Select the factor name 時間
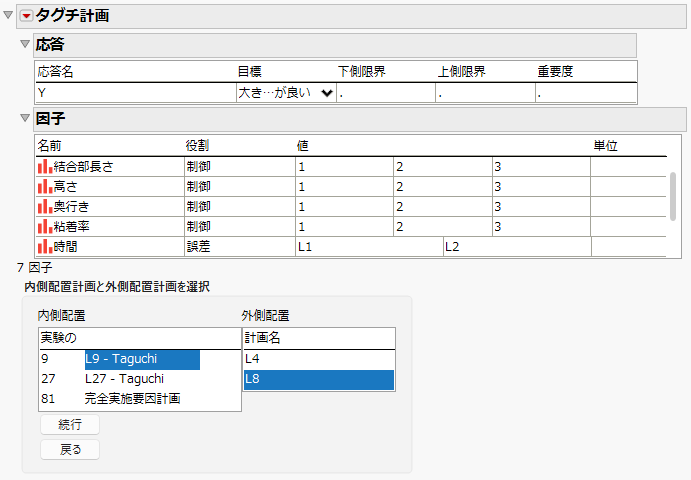 click(65, 246)
